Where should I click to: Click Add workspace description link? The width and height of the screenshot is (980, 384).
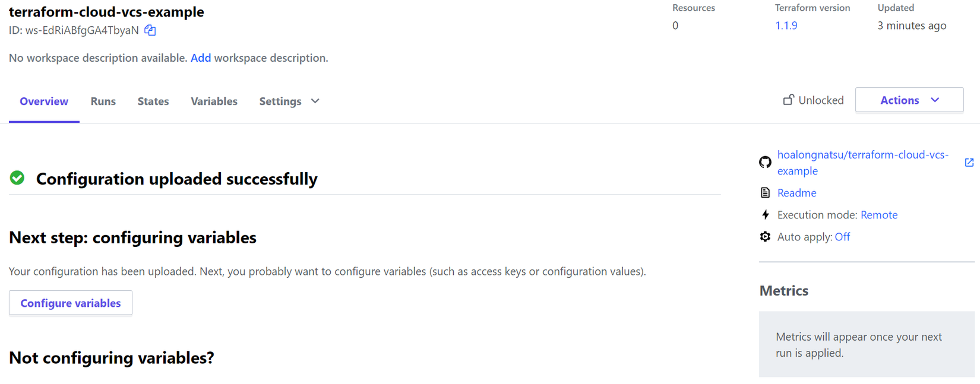201,58
